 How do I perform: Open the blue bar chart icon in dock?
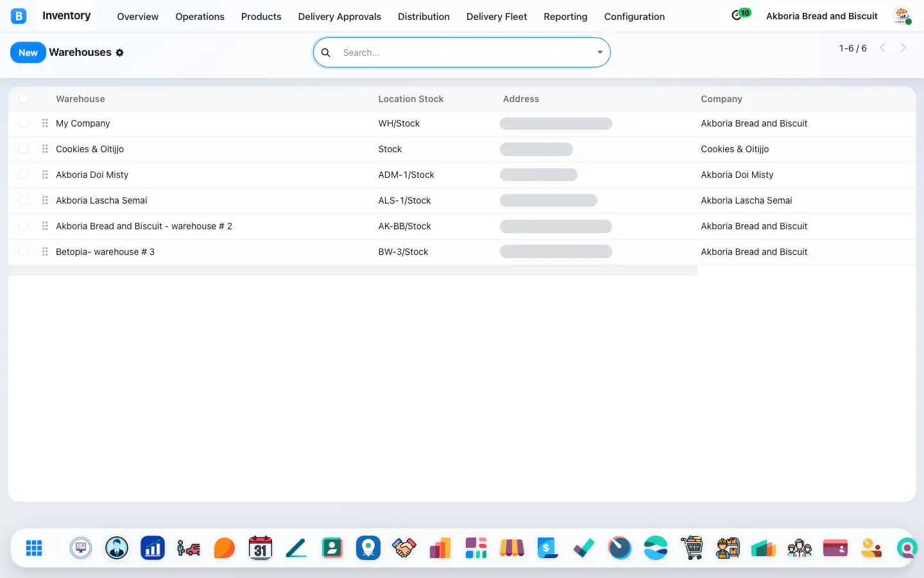click(x=153, y=548)
